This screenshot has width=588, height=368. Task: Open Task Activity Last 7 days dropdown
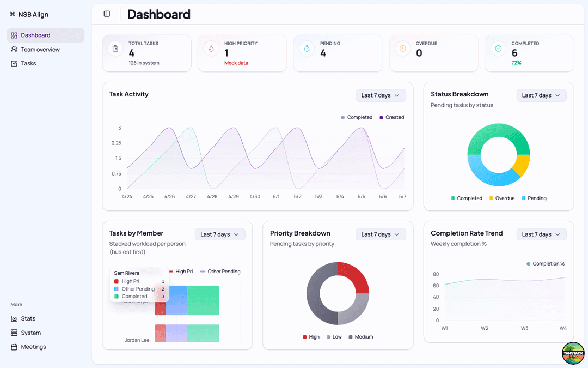[x=381, y=95]
